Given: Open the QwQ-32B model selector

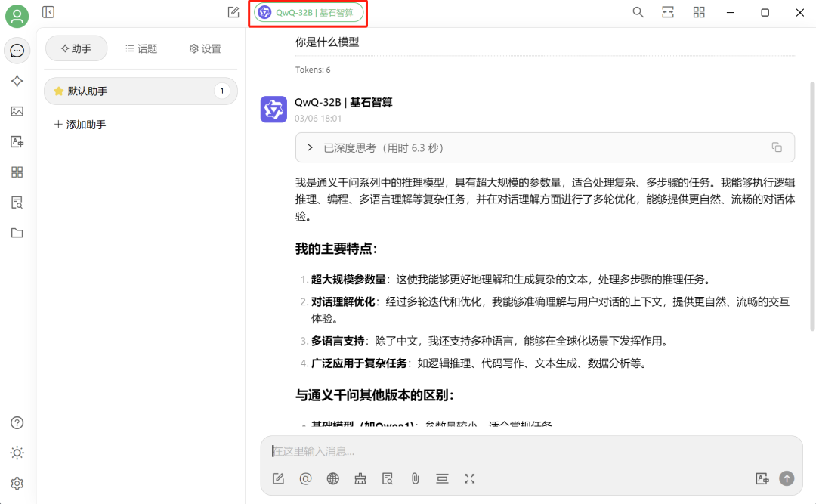Looking at the screenshot, I should click(x=308, y=13).
